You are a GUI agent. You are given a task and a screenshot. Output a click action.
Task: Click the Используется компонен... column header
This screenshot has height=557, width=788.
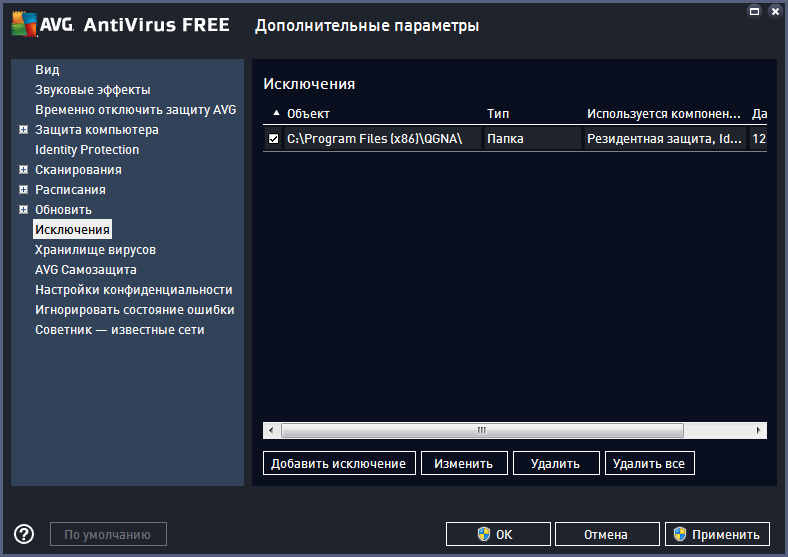[663, 114]
